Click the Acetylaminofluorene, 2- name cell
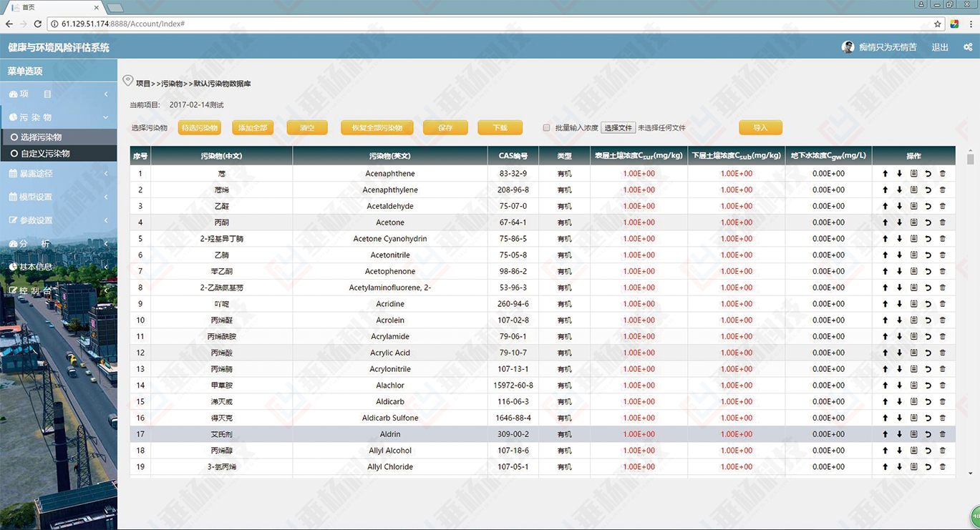This screenshot has width=980, height=530. pyautogui.click(x=390, y=288)
